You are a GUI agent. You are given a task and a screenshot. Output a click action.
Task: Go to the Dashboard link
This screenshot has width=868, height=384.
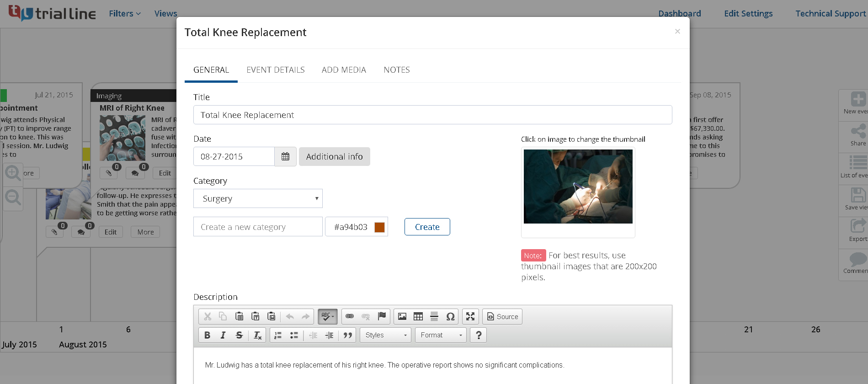pos(680,14)
